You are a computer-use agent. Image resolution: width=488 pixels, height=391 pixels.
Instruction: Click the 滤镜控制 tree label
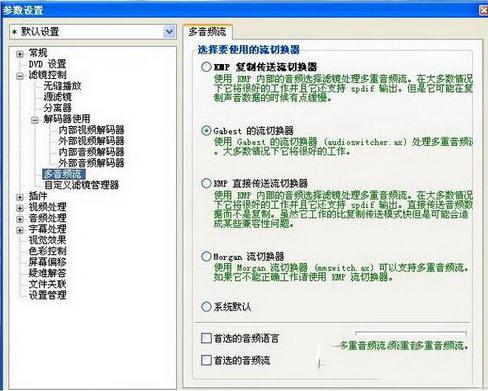pyautogui.click(x=47, y=75)
